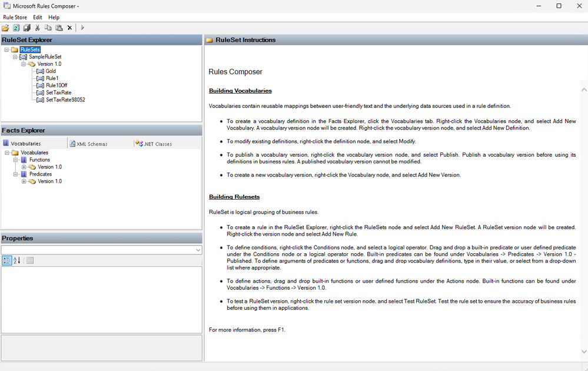
Task: Click the RuleSet Explorer panel header
Action: (x=102, y=40)
